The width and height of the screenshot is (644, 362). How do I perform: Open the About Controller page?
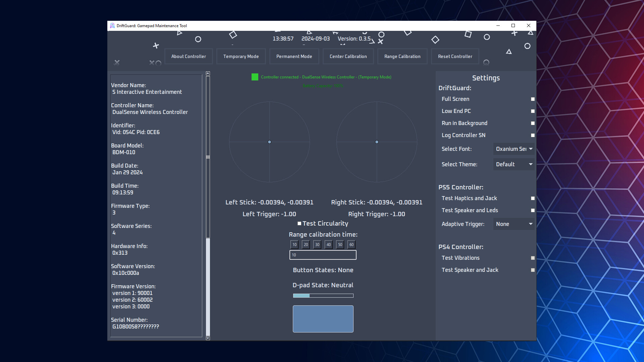[189, 56]
